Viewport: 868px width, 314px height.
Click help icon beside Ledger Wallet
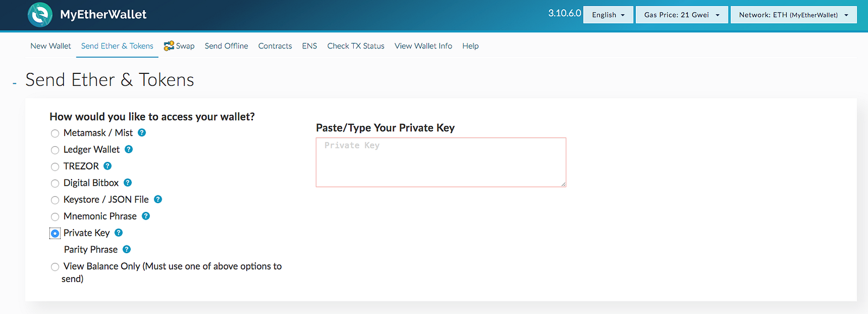click(129, 149)
